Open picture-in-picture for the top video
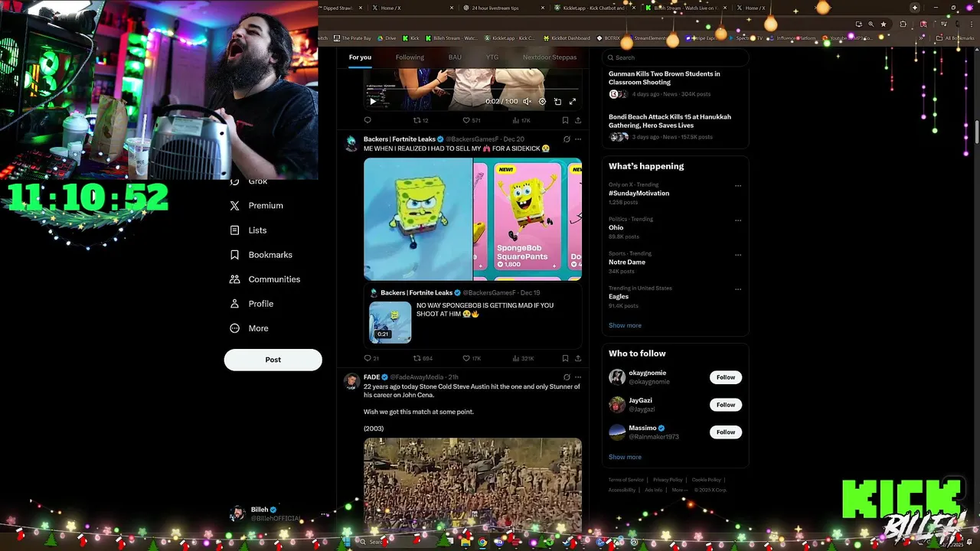The image size is (980, 551). [x=557, y=101]
